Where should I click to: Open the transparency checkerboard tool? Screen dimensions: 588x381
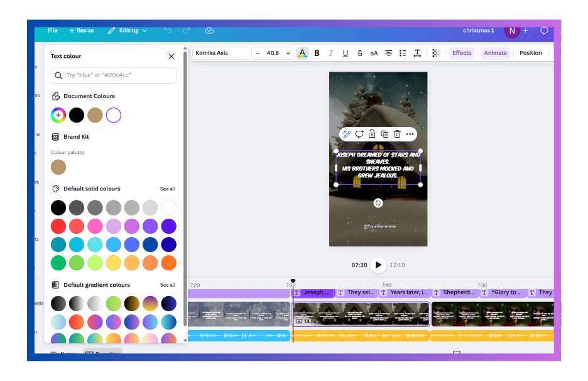coord(437,53)
